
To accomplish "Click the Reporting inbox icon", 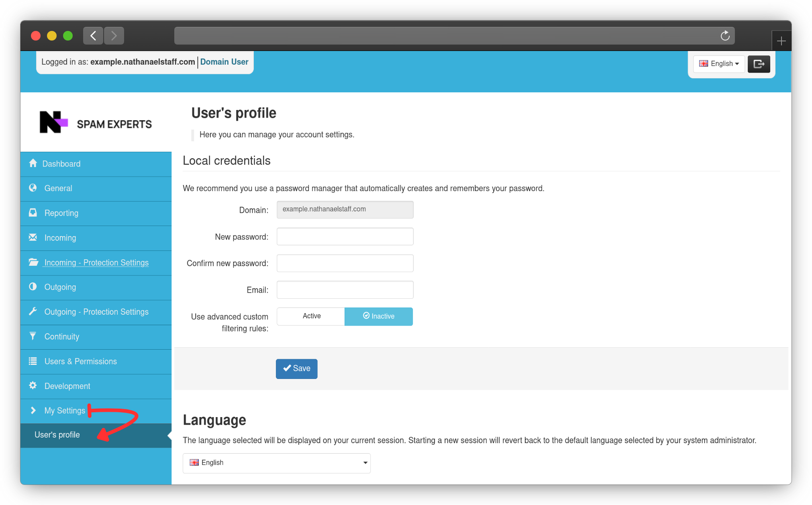I will click(33, 213).
